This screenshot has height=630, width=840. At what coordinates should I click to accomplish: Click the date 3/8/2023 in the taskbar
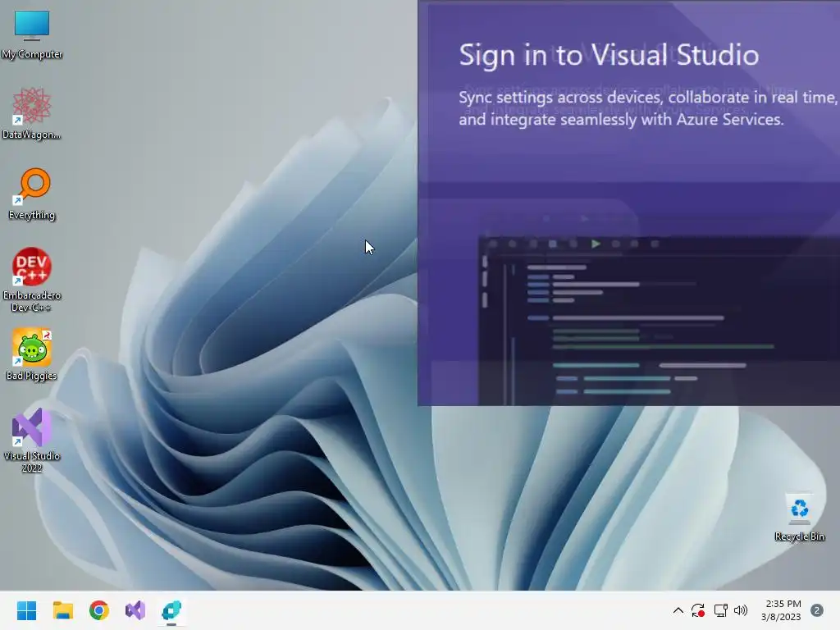[781, 617]
